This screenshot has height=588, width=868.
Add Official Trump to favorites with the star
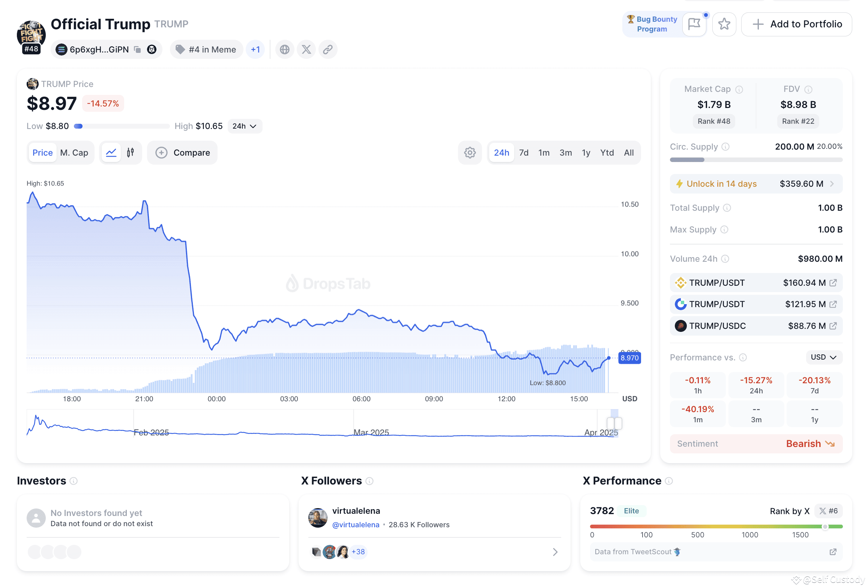pos(724,24)
